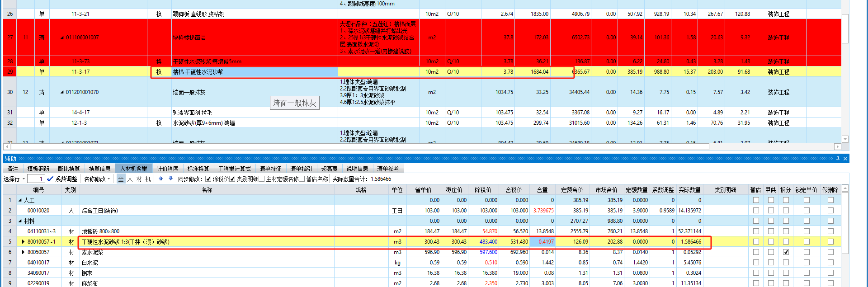Viewport: 868px width, 287px height.
Task: Collapse list item 011106001007
Action: [x=62, y=38]
